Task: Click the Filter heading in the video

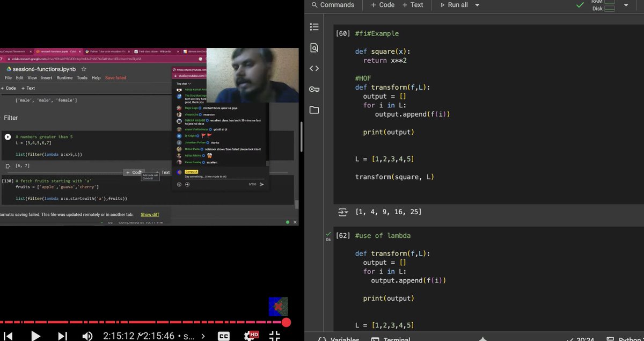Action: [11, 118]
